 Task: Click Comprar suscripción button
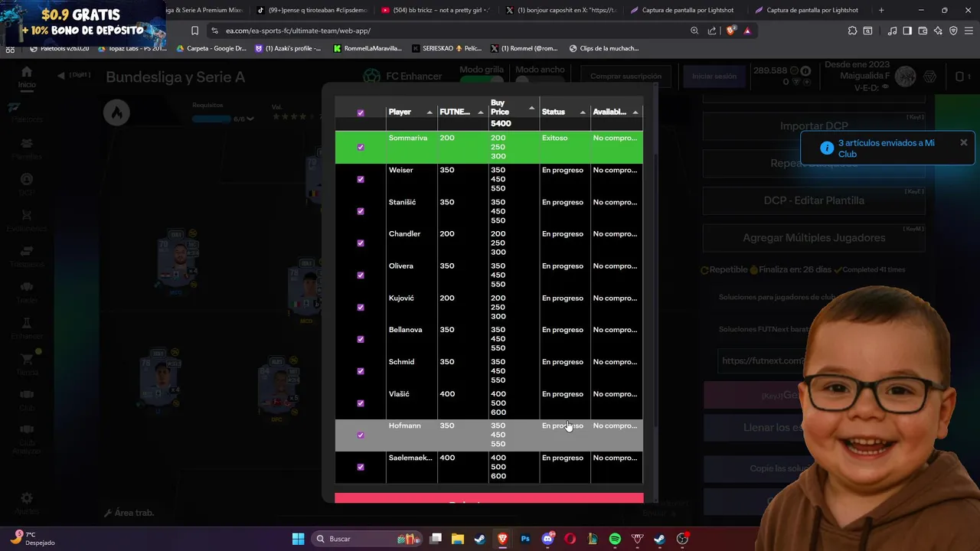point(626,77)
